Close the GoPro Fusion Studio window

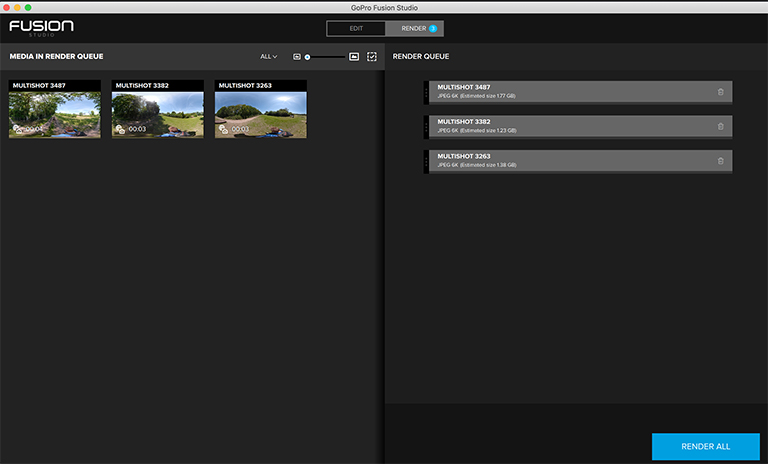pos(6,7)
